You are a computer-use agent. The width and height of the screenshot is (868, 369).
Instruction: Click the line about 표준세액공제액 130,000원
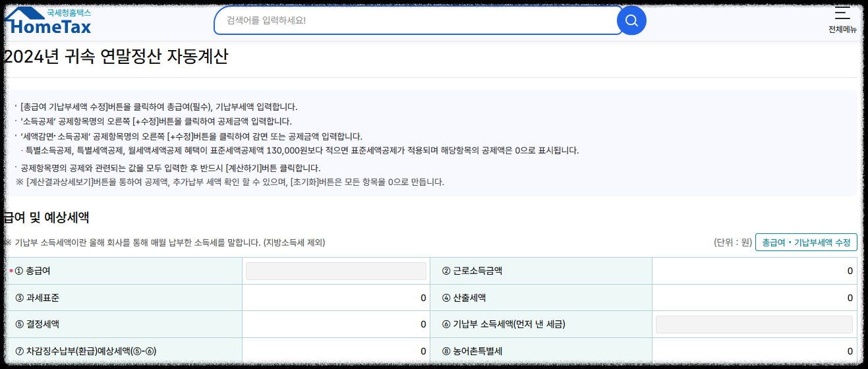[x=302, y=150]
